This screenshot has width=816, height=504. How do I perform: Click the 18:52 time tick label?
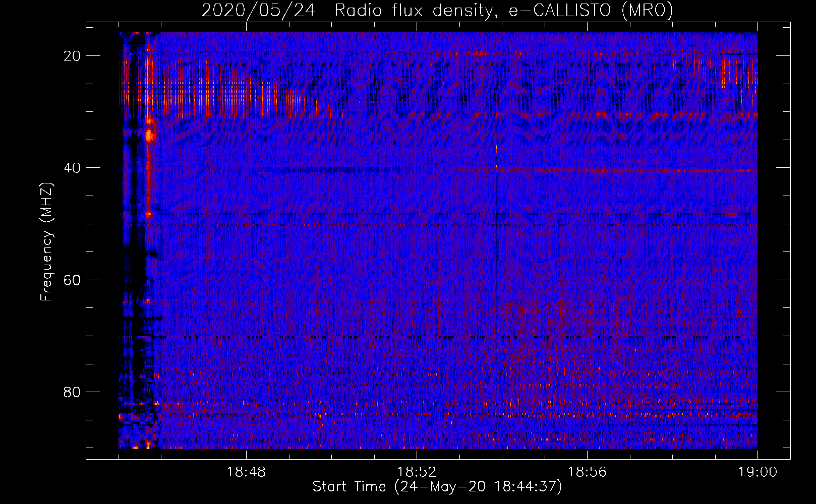coord(417,472)
